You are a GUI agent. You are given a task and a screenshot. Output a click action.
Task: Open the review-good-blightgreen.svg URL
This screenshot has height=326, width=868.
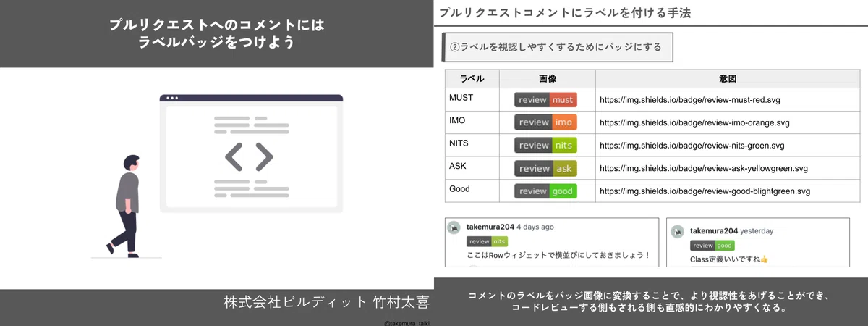[x=705, y=191]
